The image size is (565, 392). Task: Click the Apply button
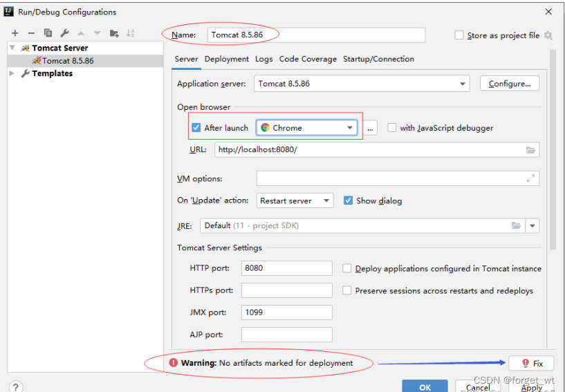click(531, 386)
